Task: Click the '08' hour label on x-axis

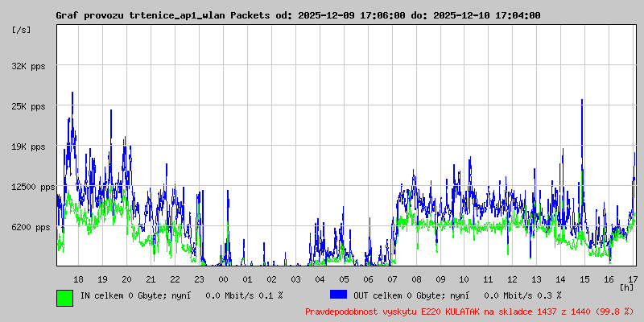Action: (416, 279)
